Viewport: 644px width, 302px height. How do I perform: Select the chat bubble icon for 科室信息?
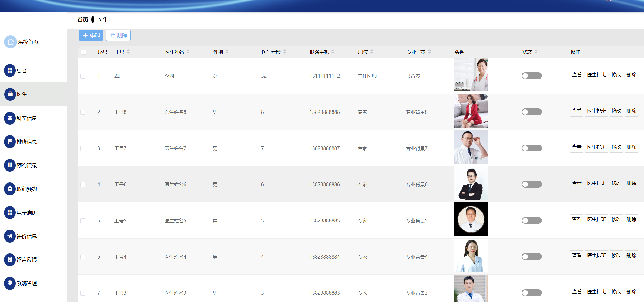(x=10, y=118)
